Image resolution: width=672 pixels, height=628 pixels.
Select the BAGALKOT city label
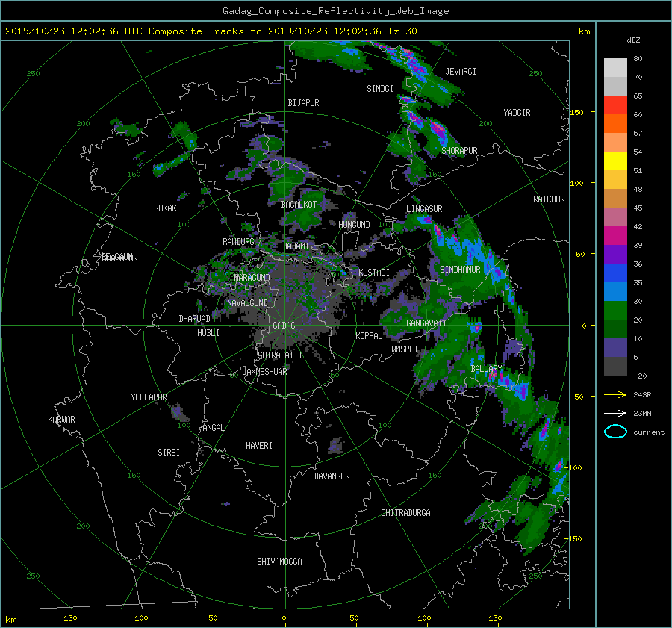(x=299, y=205)
